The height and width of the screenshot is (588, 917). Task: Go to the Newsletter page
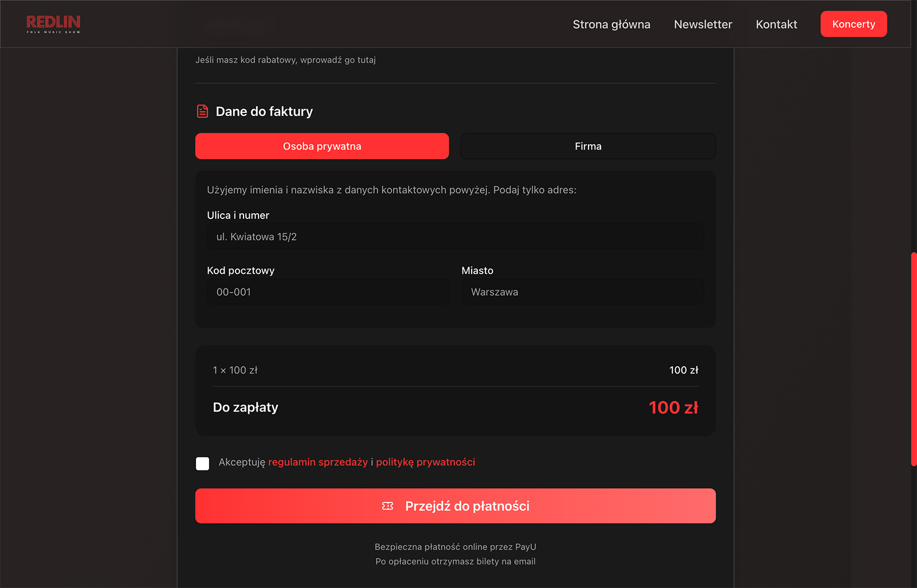coord(703,24)
